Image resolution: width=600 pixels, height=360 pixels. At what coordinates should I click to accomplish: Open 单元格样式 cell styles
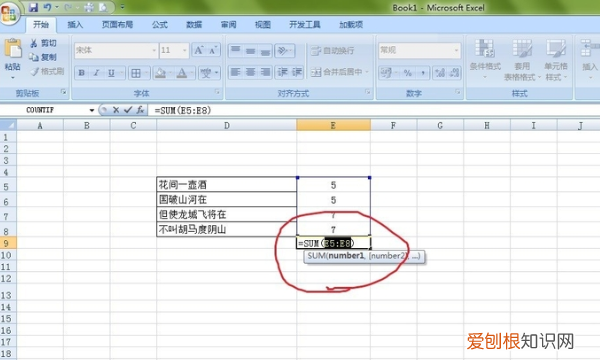pos(556,59)
